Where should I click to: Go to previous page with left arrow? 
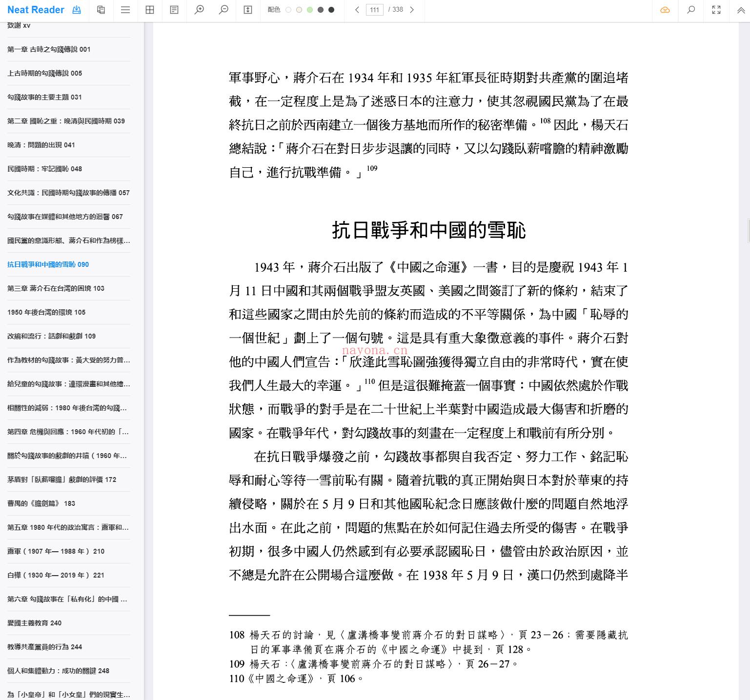click(x=357, y=10)
